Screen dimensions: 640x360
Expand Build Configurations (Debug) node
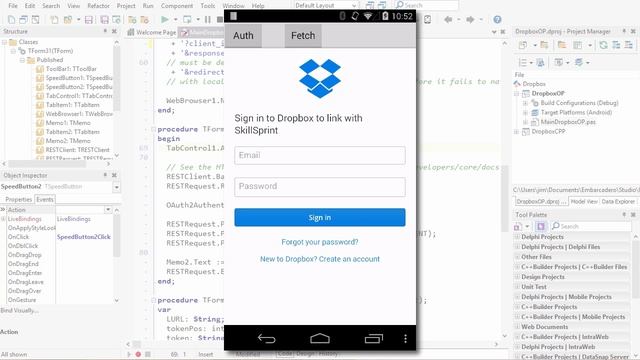pyautogui.click(x=525, y=103)
